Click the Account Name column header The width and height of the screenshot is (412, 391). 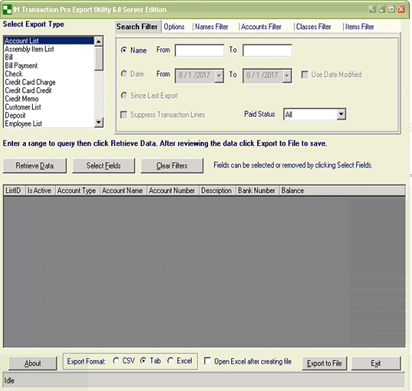coord(123,191)
